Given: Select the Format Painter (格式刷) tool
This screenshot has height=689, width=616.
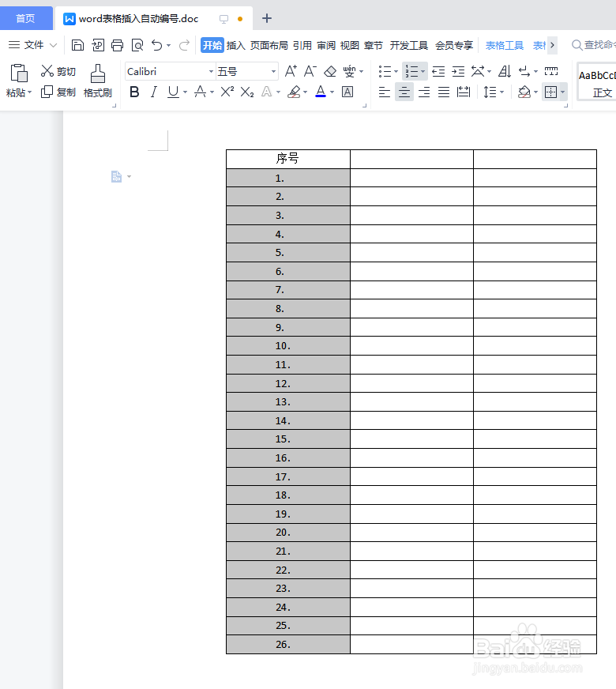Looking at the screenshot, I should click(97, 81).
